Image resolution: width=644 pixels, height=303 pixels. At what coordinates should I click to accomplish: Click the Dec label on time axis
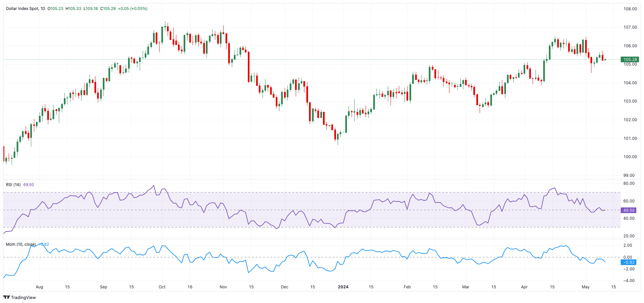point(284,287)
